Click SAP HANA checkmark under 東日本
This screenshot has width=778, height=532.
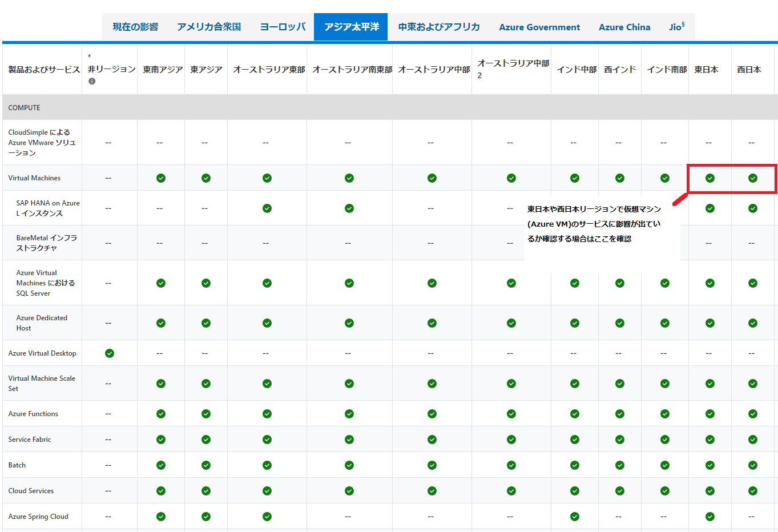[710, 208]
